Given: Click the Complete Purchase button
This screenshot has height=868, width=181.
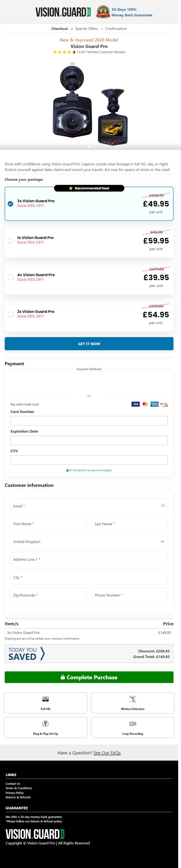Looking at the screenshot, I should point(89,677).
